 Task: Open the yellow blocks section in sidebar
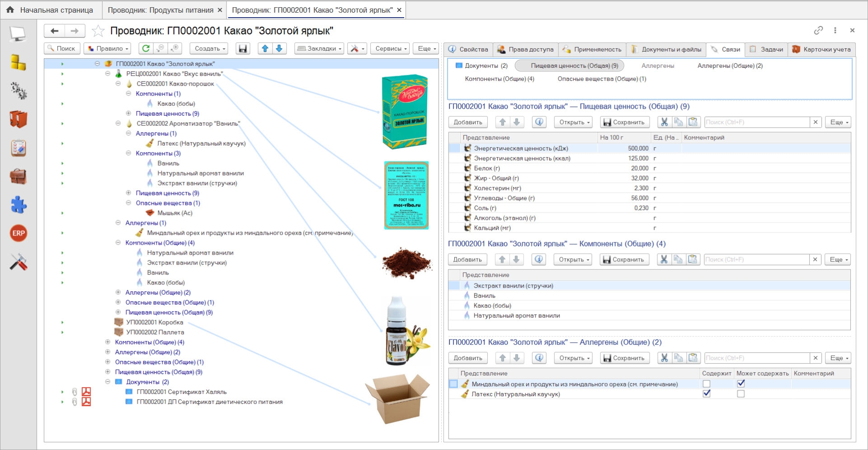click(x=18, y=62)
